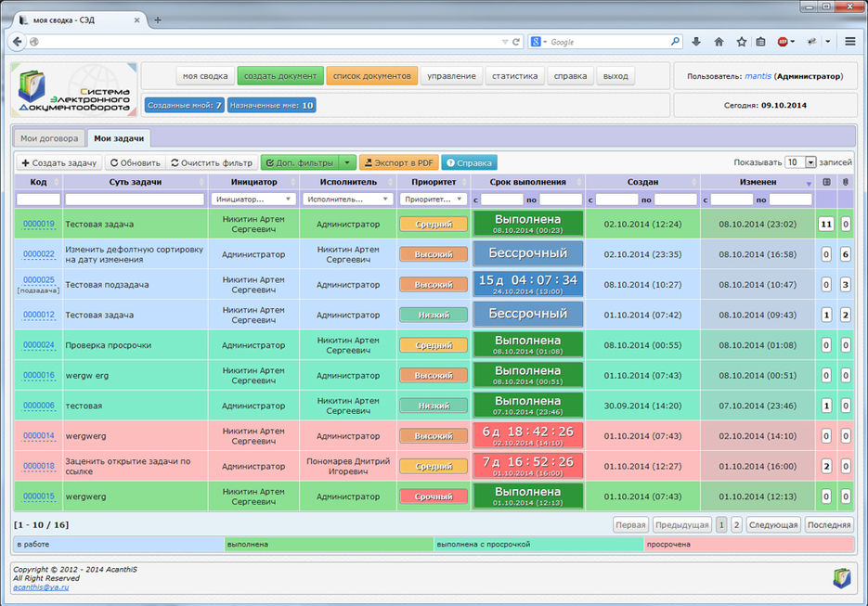Open a new browser tab with plus
868x606 pixels.
[x=158, y=19]
